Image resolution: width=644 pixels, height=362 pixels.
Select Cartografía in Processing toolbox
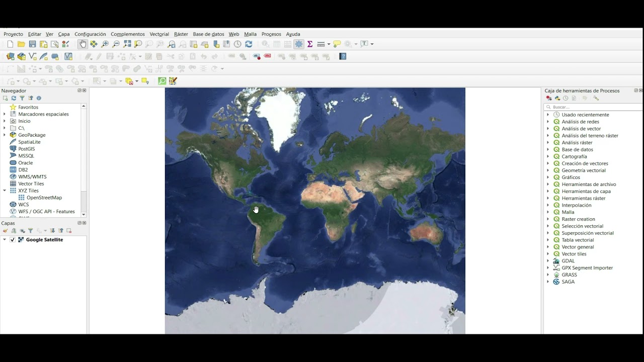tap(574, 156)
